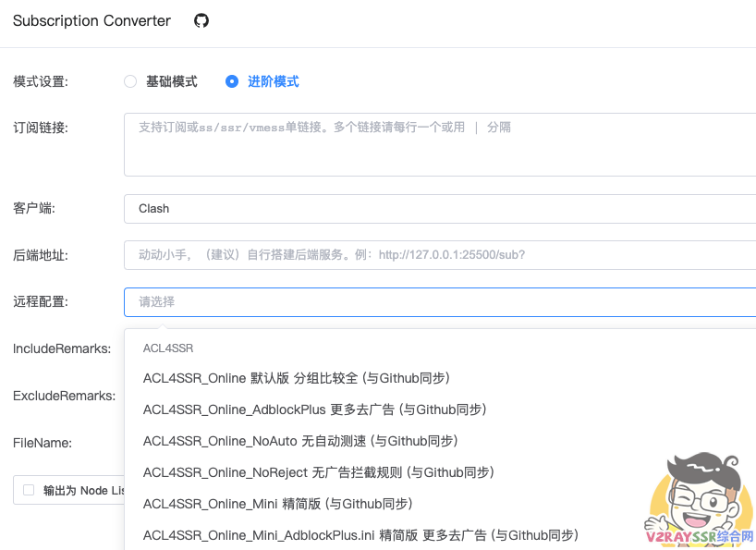Select ACL4SSR_Online_Mini_AdblockPlus.ini option

pos(360,534)
